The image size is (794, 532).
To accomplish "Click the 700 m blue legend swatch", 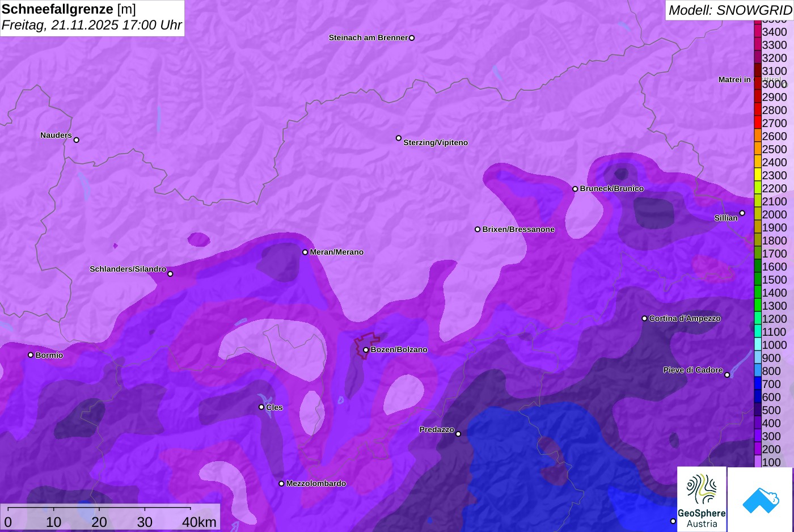I will pyautogui.click(x=757, y=383).
